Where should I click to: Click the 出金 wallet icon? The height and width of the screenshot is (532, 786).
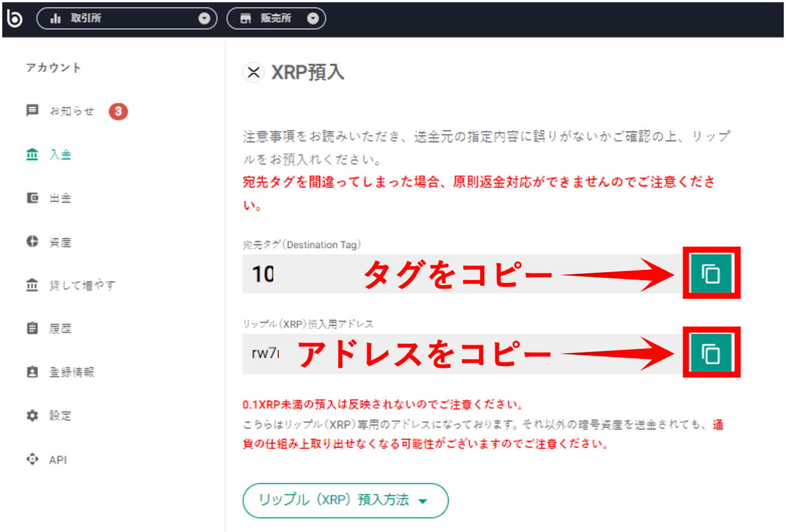(33, 198)
